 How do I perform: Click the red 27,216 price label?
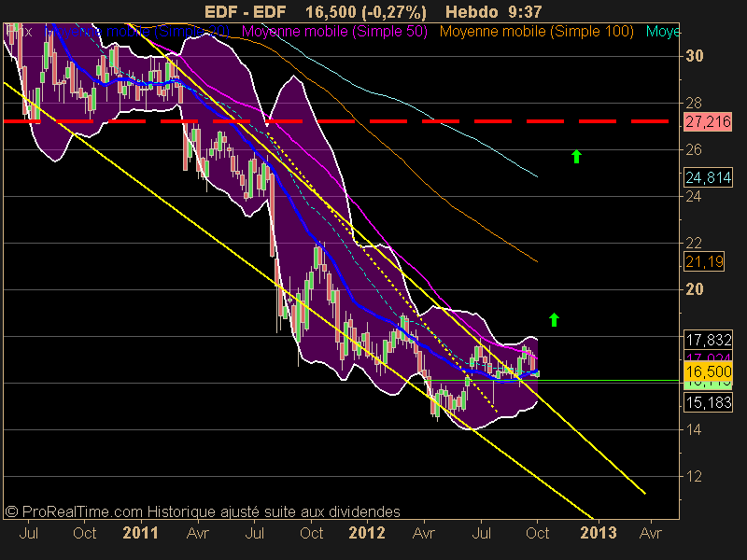pyautogui.click(x=708, y=122)
